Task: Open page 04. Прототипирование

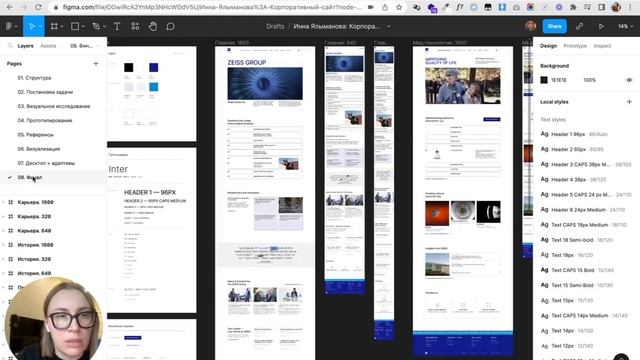Action: click(44, 120)
